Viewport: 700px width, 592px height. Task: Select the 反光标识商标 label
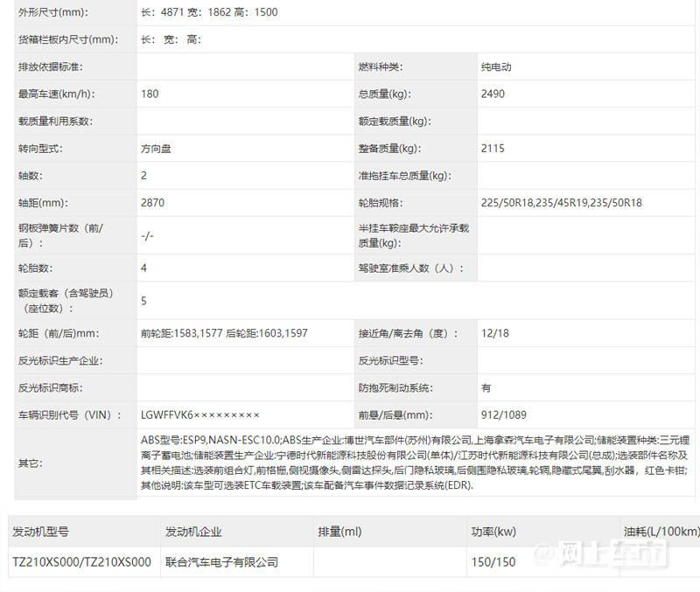(x=51, y=387)
